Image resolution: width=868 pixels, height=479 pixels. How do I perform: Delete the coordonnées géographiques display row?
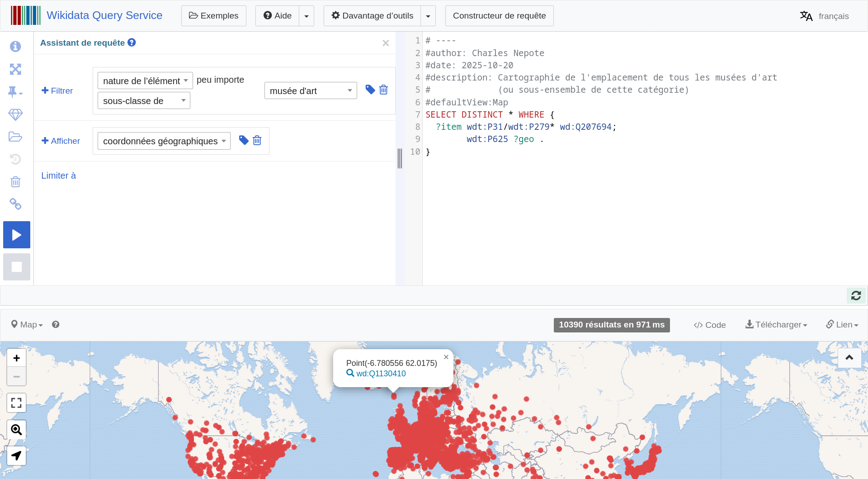pyautogui.click(x=257, y=141)
